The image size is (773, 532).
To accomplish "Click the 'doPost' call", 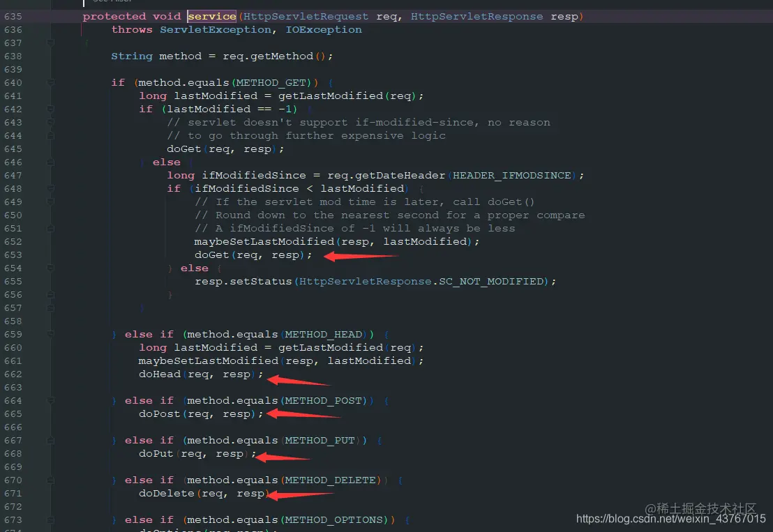I will point(160,414).
